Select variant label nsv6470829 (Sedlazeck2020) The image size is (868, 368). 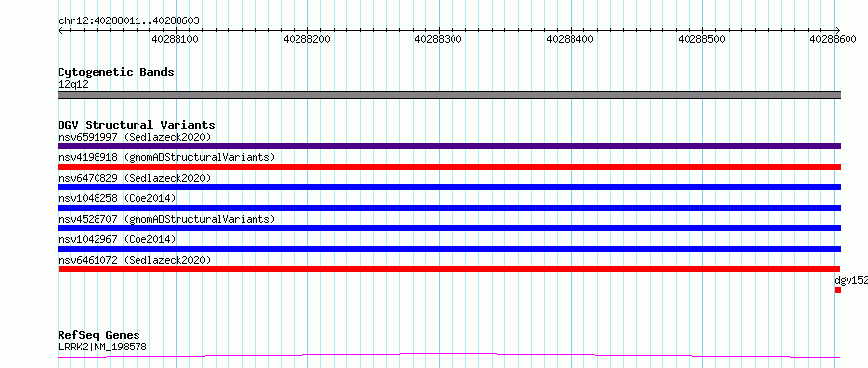pyautogui.click(x=135, y=178)
